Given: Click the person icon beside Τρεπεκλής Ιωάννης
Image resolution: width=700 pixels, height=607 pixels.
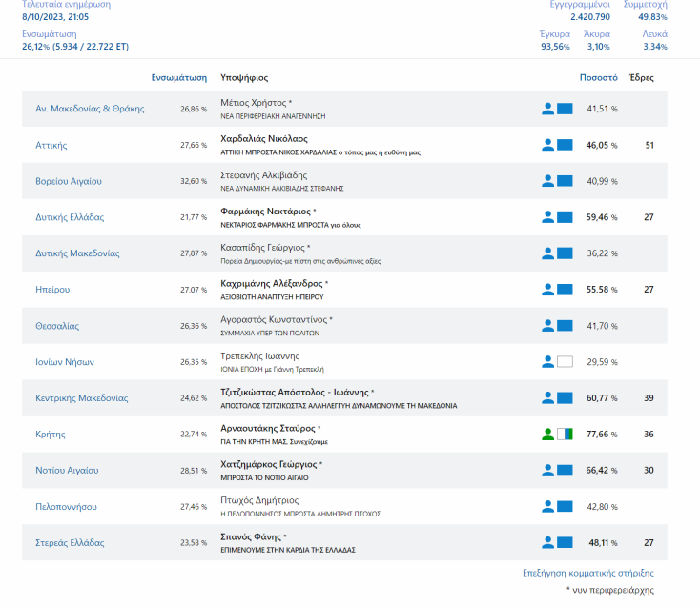Looking at the screenshot, I should 547,362.
